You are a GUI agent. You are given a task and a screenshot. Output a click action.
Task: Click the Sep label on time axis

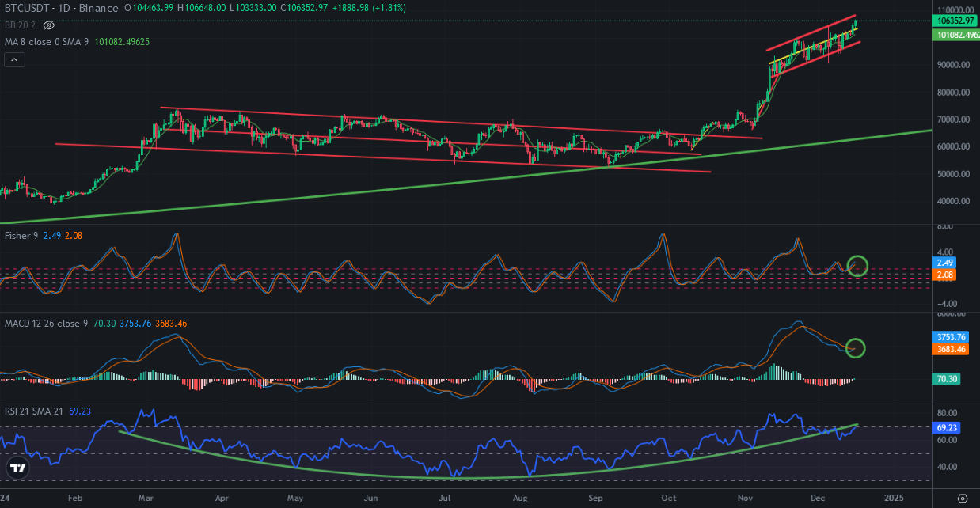[x=595, y=499]
